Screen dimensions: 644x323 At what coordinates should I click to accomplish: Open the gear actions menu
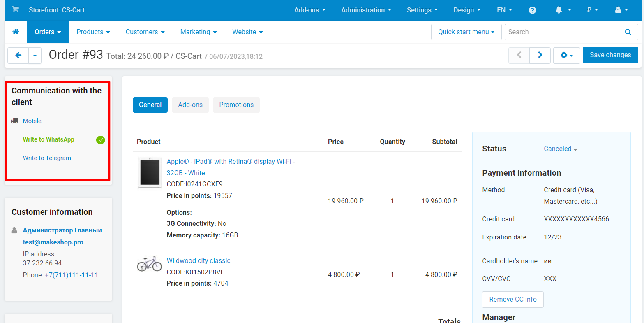[x=566, y=55]
